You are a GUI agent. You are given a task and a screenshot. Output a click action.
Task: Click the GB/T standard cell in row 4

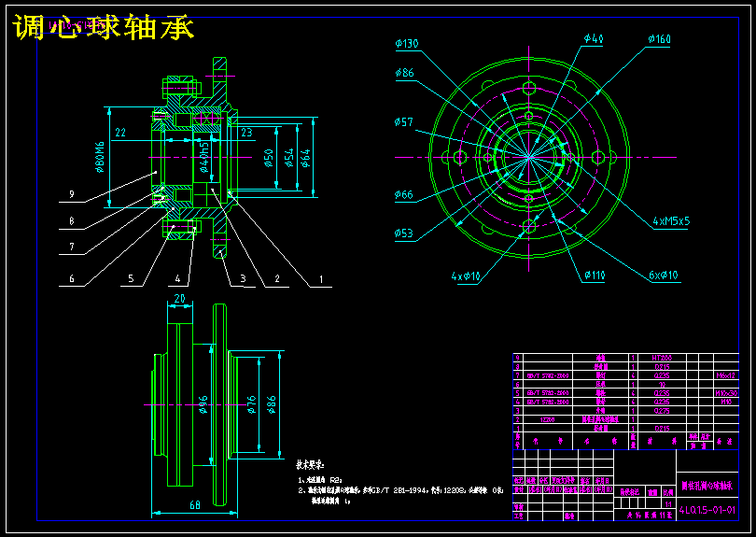(x=548, y=402)
